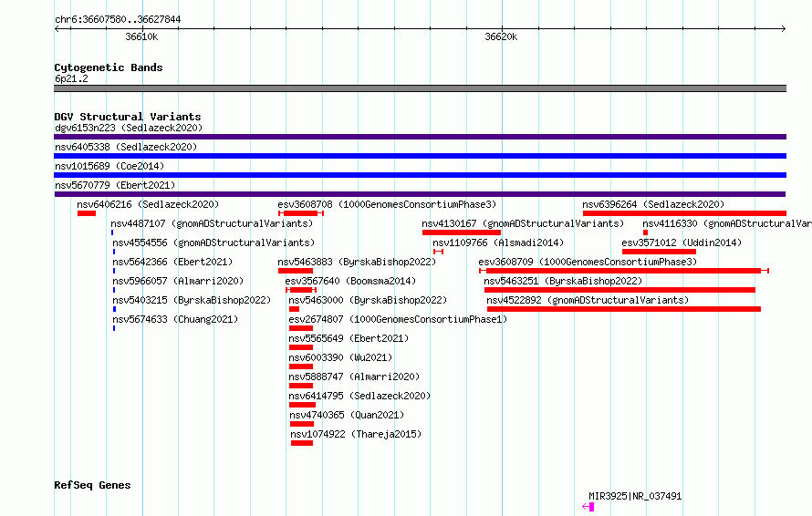Open nsv5403215 (ByrskaBishop2022) variant
Screen dimensions: 812x516
[x=192, y=300]
